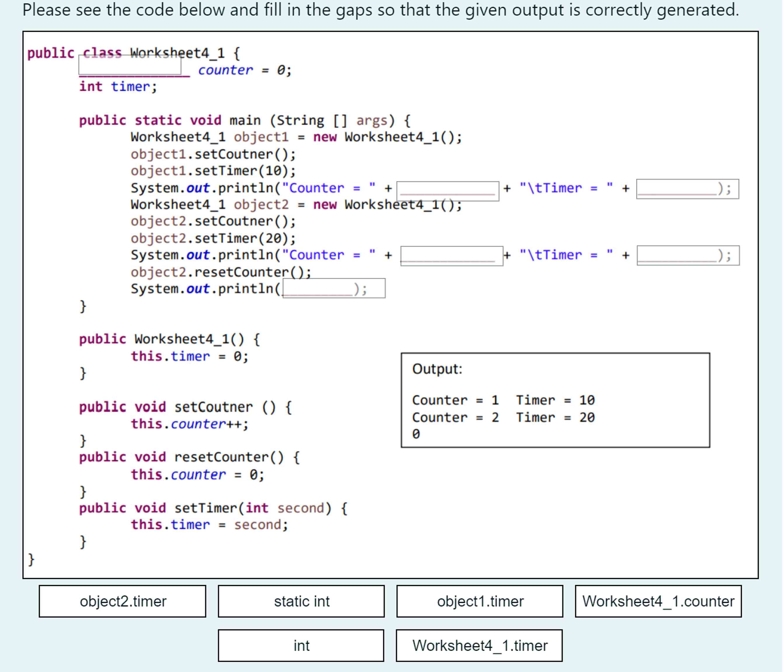Select the "object2.timer" answer tile
This screenshot has width=784, height=672.
click(x=122, y=601)
